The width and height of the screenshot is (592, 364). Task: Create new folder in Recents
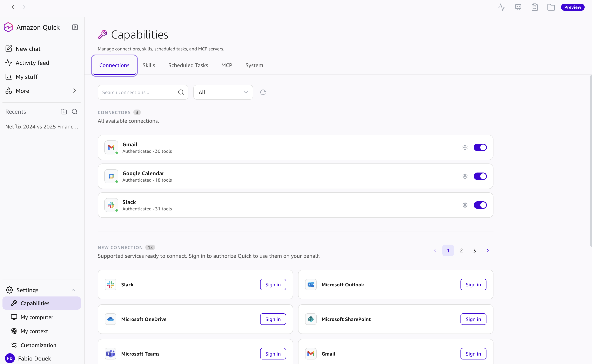64,112
